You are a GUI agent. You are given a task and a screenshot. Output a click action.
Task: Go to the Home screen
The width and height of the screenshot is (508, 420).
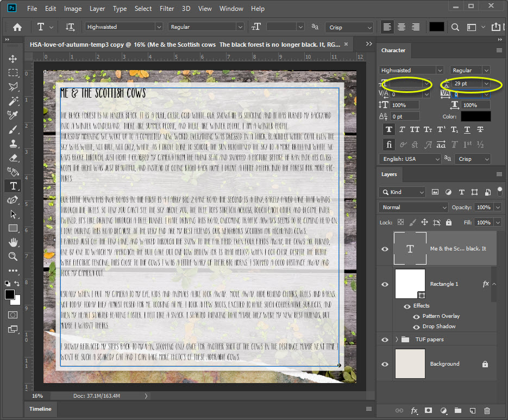pos(17,27)
